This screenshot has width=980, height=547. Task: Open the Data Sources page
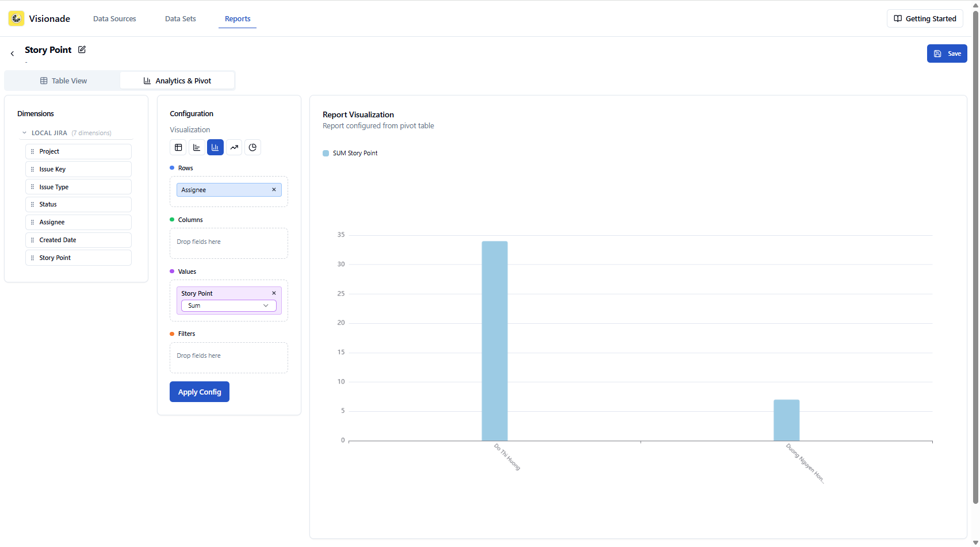pos(114,18)
